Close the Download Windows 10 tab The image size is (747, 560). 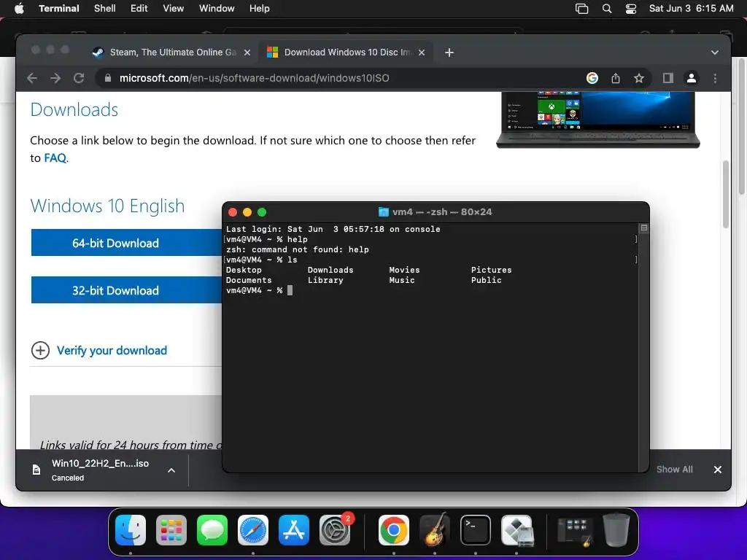[x=422, y=52]
